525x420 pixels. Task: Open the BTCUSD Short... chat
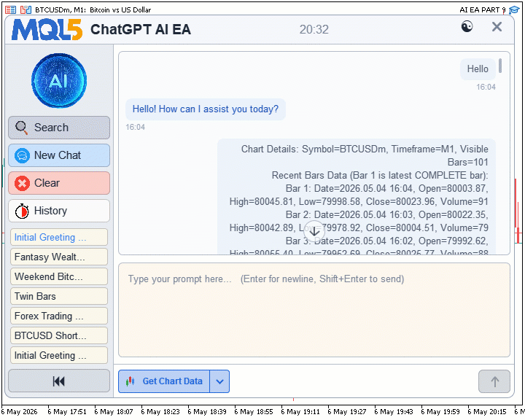click(59, 335)
